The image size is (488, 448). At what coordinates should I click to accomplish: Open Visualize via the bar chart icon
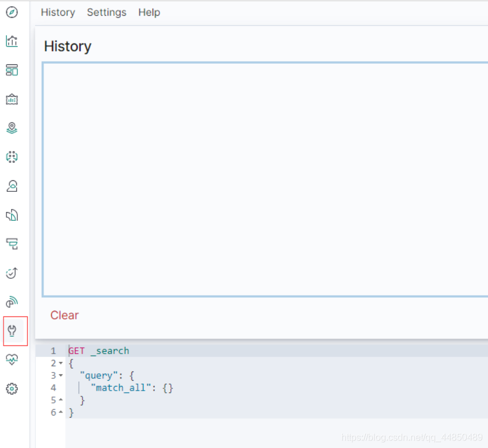(x=12, y=41)
